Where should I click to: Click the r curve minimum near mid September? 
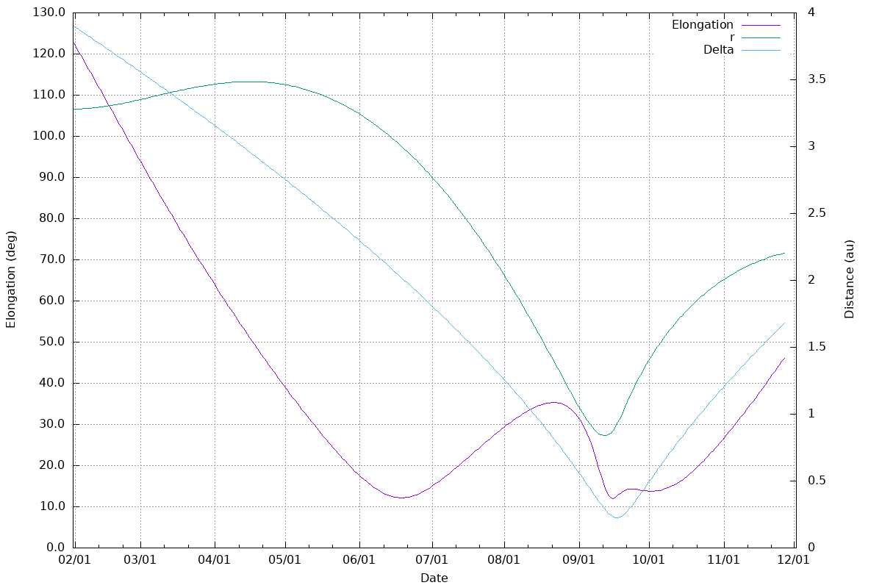(603, 435)
